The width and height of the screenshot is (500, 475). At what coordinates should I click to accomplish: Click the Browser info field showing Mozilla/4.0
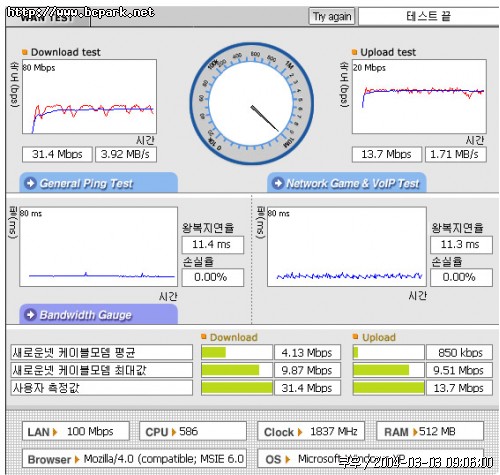(134, 459)
